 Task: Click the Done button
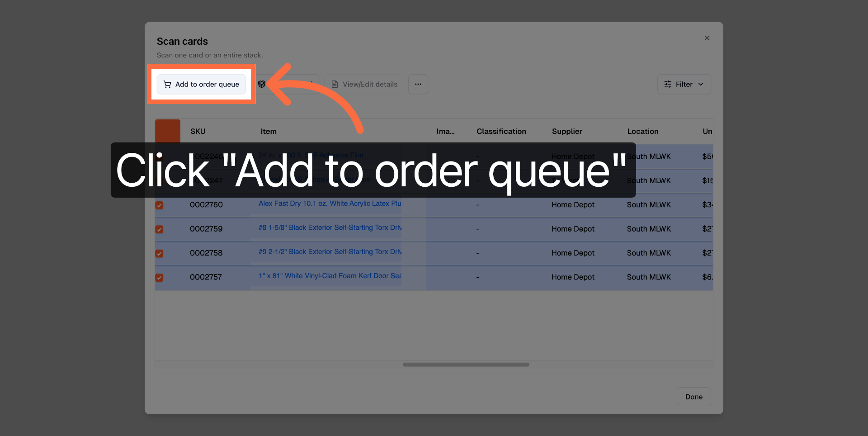tap(693, 397)
